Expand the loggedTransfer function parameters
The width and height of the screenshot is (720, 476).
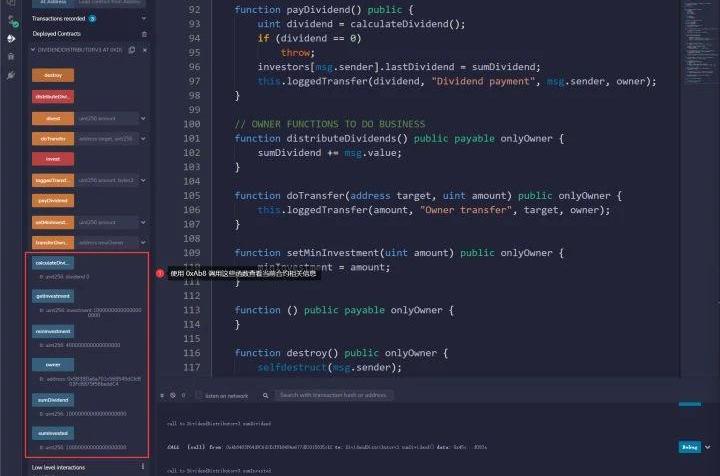144,180
